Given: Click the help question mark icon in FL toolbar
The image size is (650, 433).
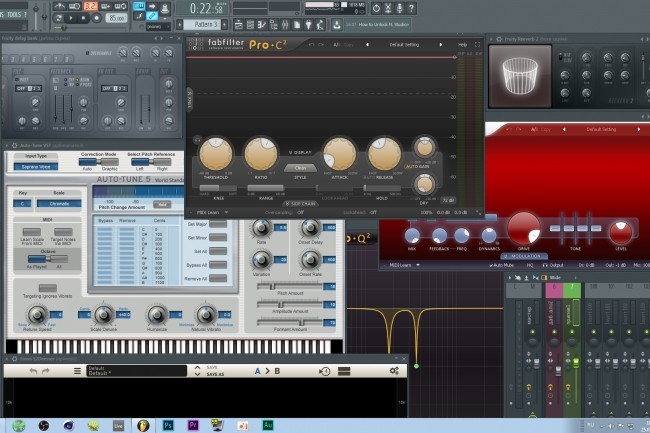Looking at the screenshot, I should (411, 8).
